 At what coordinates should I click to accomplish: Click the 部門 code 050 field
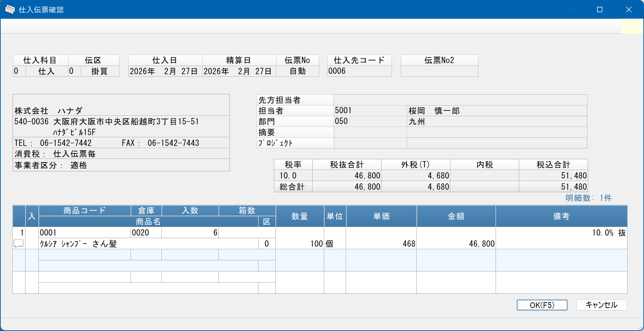click(x=370, y=121)
